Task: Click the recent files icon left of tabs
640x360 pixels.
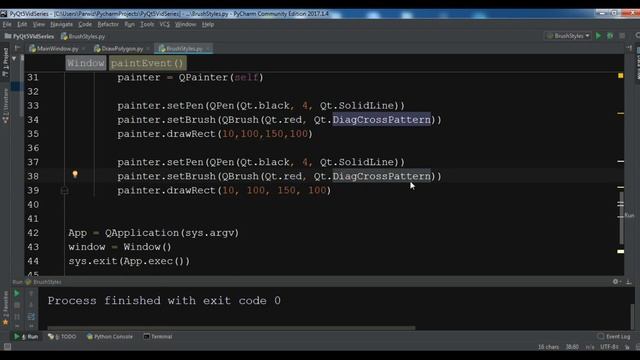Action: pyautogui.click(x=17, y=48)
